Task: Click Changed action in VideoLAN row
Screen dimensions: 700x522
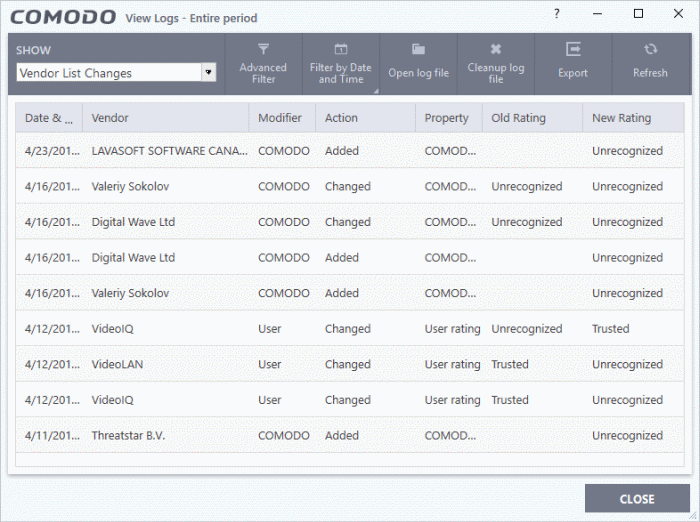Action: click(348, 364)
